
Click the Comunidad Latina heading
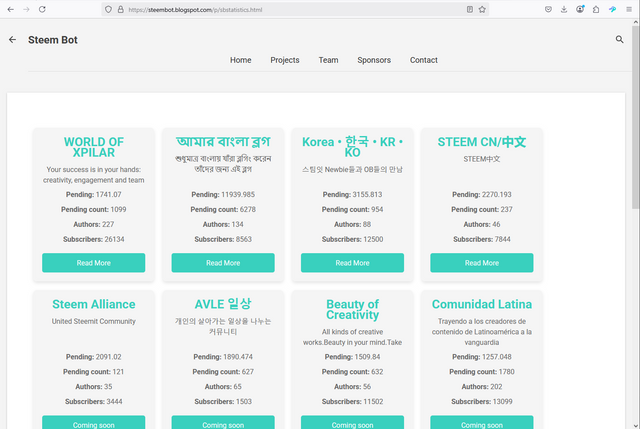(482, 304)
